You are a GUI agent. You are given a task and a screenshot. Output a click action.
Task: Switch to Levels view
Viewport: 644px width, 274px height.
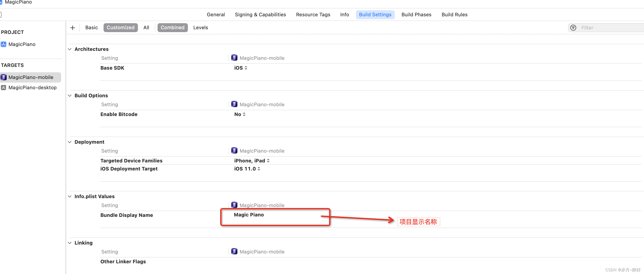[201, 27]
